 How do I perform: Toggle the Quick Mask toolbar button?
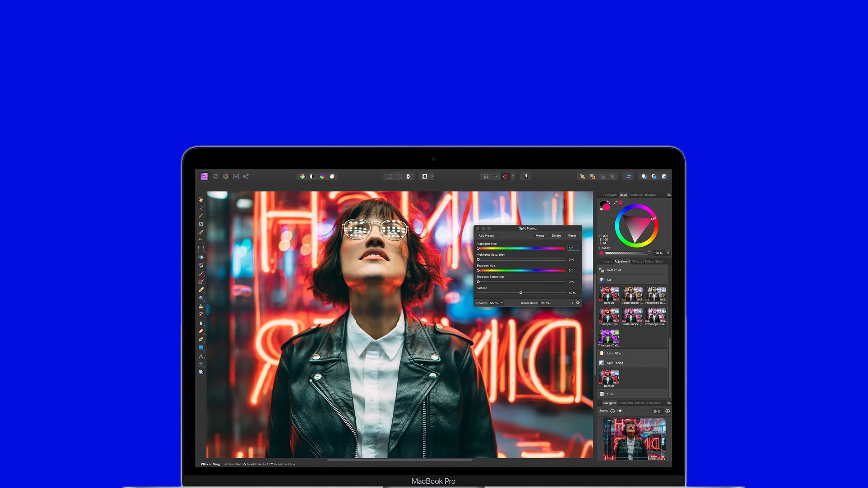click(425, 176)
